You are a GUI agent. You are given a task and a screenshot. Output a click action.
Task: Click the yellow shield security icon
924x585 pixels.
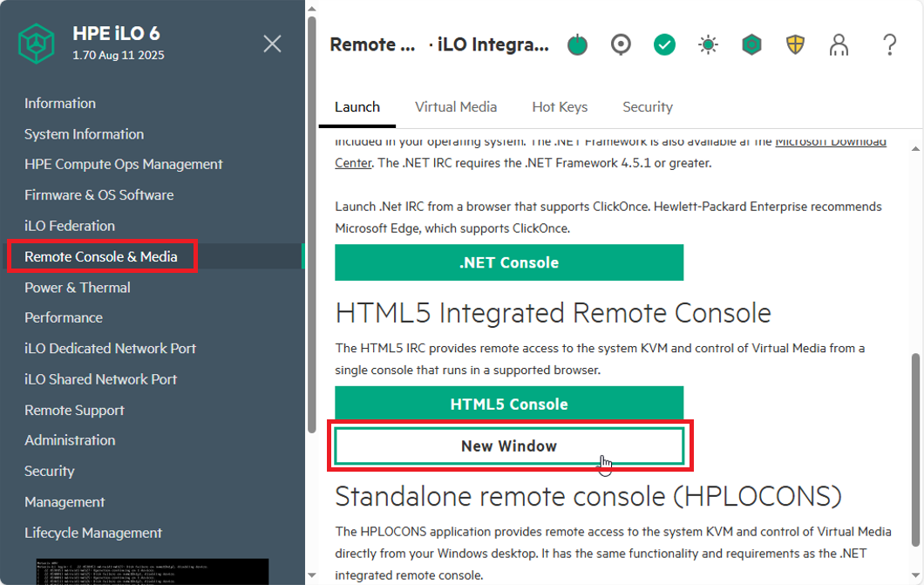795,44
